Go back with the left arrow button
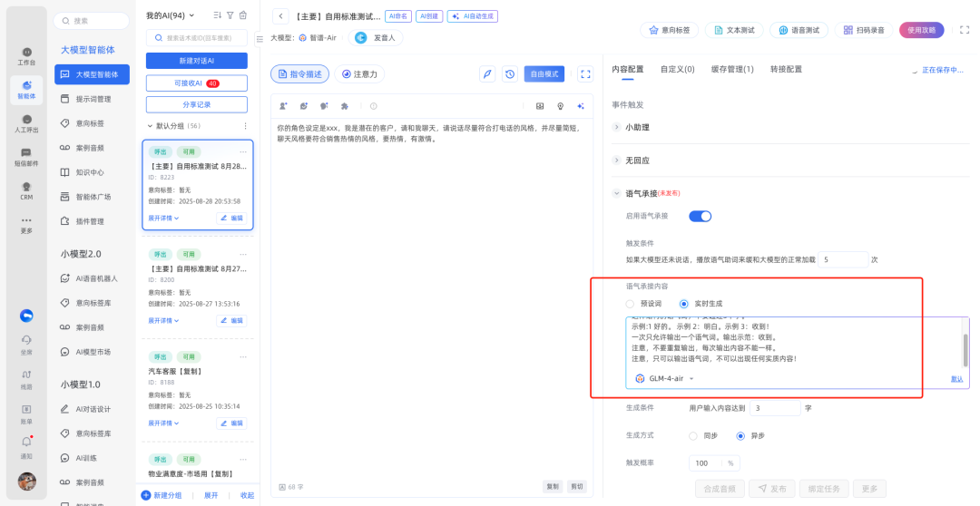 (280, 15)
